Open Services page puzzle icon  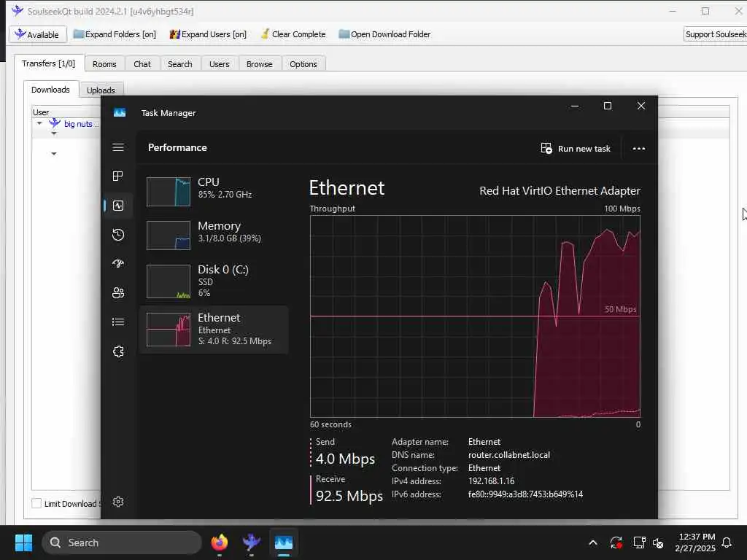click(118, 351)
